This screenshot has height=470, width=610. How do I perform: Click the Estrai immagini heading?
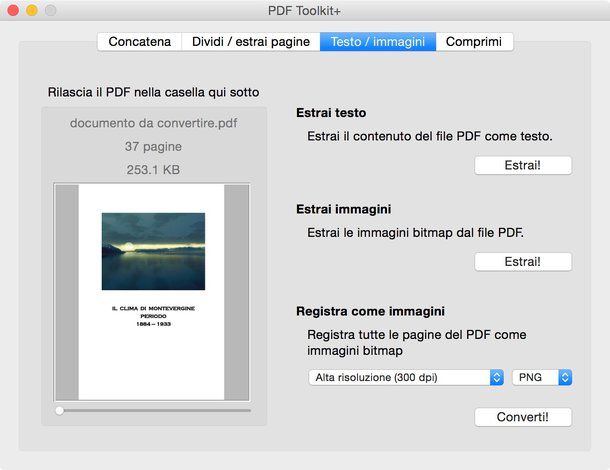[344, 209]
